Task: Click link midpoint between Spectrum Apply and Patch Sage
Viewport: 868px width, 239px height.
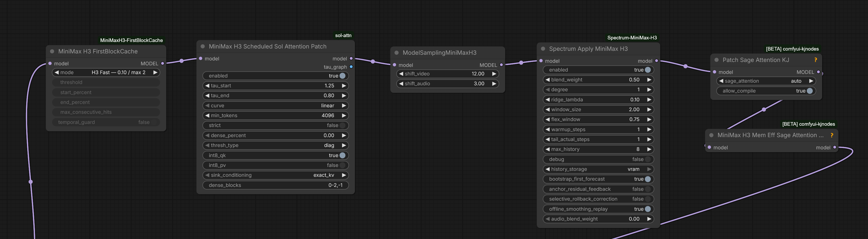Action: (x=685, y=66)
